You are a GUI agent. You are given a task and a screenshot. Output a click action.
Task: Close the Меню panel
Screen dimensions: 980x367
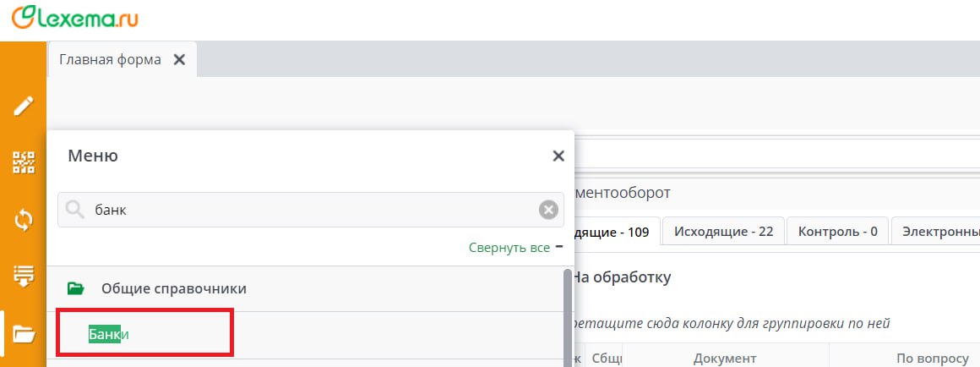[x=558, y=156]
